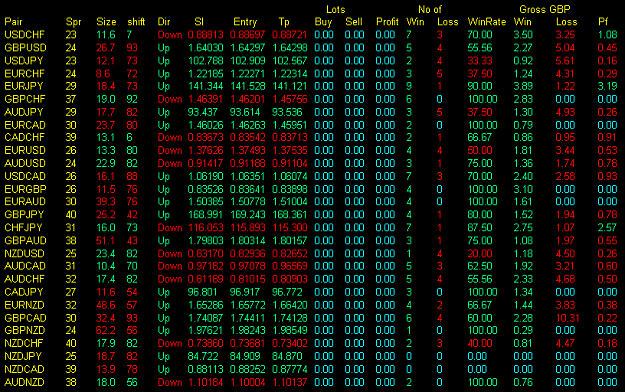Click the shift column header
The height and width of the screenshot is (392, 625).
coord(136,22)
